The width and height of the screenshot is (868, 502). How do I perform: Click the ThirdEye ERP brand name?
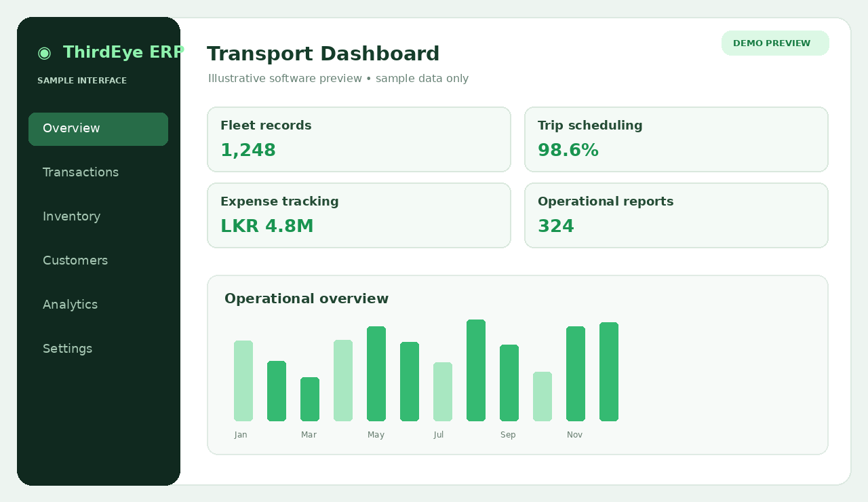(123, 52)
